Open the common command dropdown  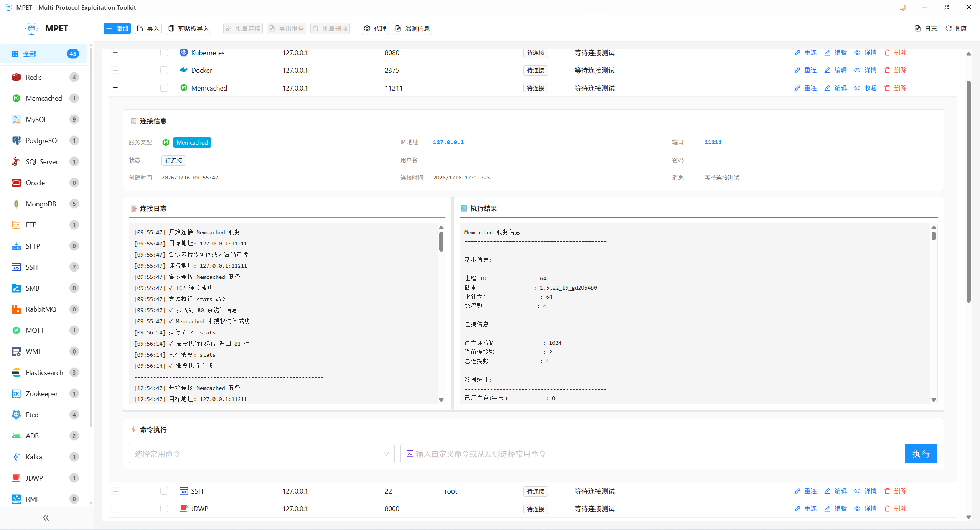262,454
